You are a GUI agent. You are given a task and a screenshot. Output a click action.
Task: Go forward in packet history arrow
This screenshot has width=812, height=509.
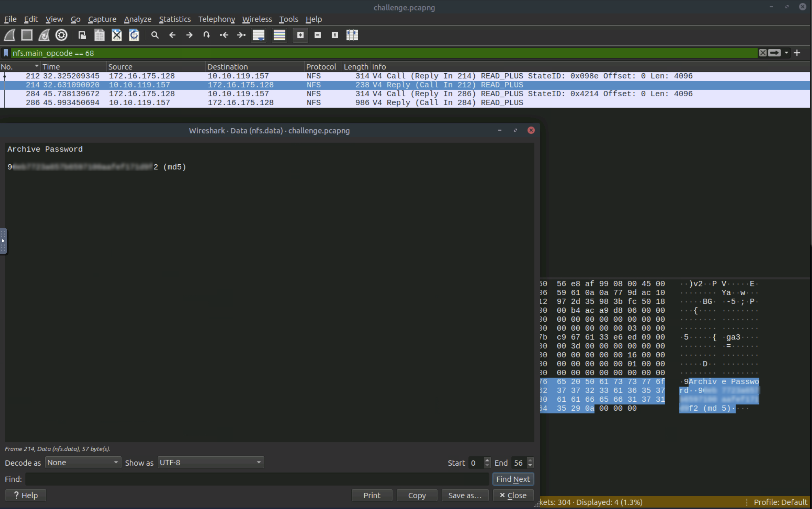[x=189, y=35]
